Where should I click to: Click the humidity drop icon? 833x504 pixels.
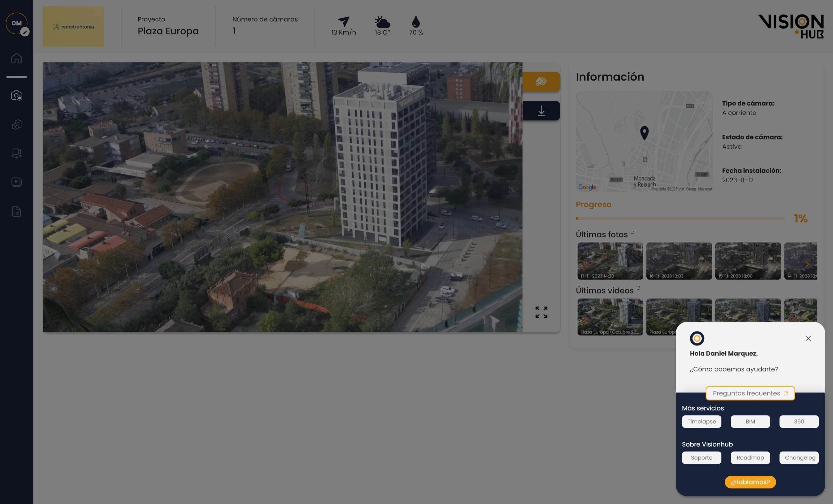click(x=416, y=22)
